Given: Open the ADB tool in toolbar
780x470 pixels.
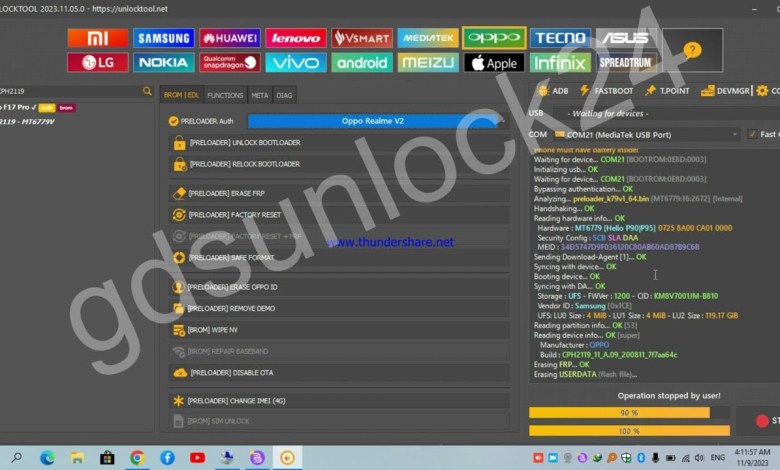Looking at the screenshot, I should (553, 90).
